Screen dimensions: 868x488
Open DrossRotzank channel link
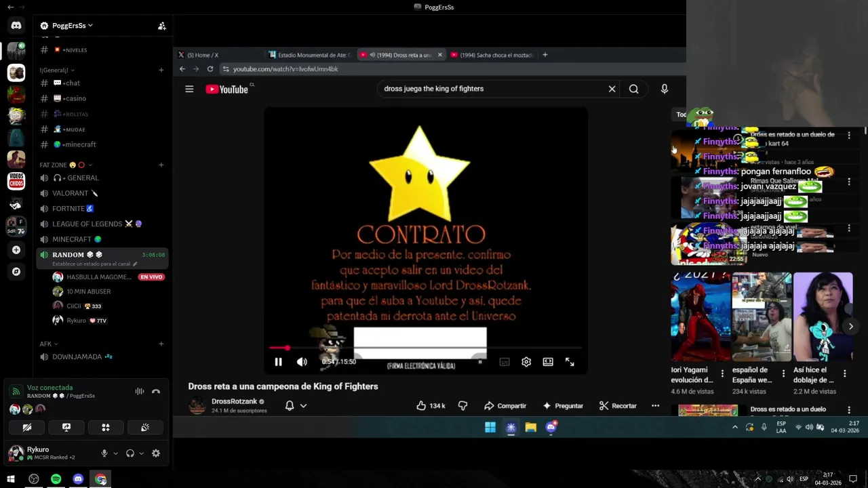234,401
